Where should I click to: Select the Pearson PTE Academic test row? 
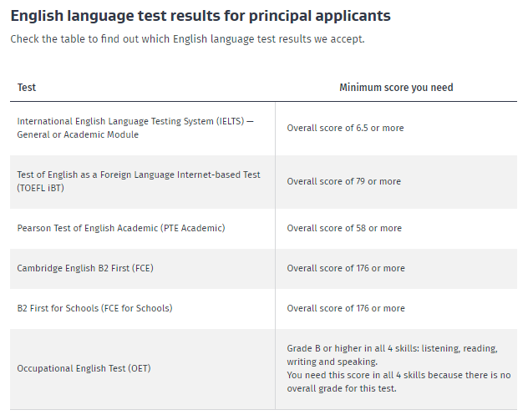tap(263, 228)
